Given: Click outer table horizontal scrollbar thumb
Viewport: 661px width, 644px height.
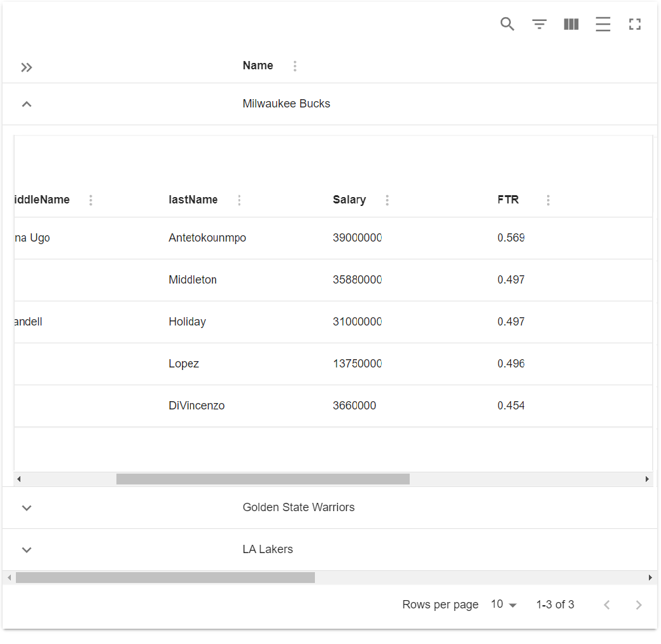Looking at the screenshot, I should pyautogui.click(x=165, y=577).
